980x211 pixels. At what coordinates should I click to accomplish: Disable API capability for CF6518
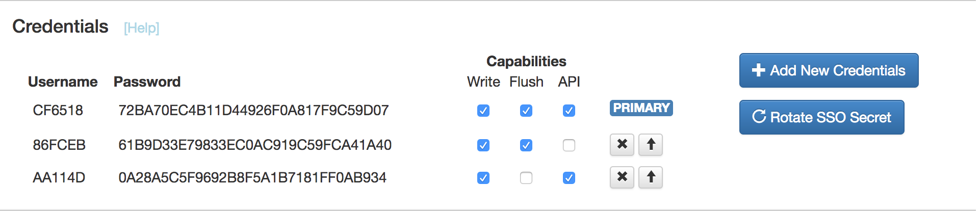tap(569, 111)
